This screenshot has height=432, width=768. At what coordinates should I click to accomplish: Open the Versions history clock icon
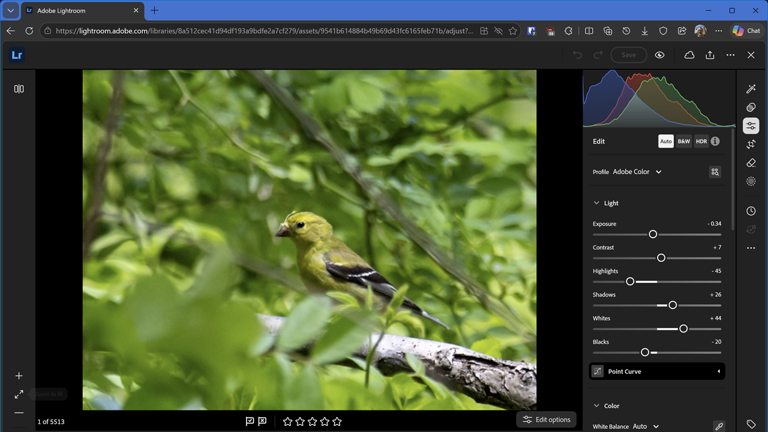(751, 211)
